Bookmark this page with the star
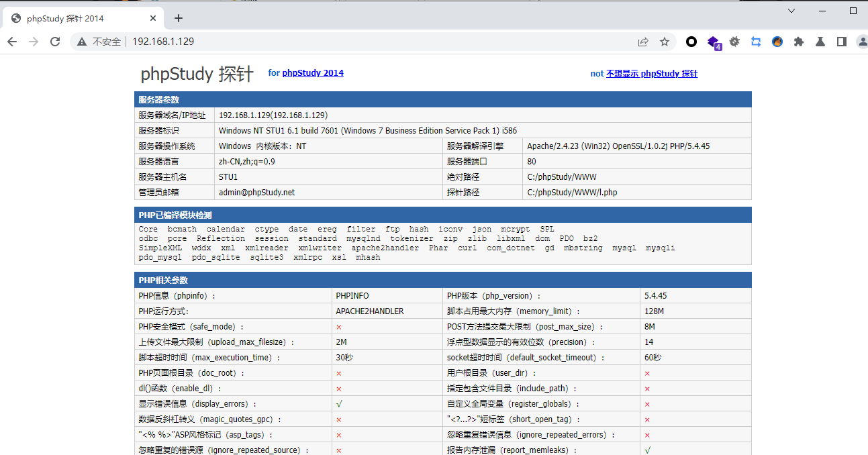The width and height of the screenshot is (868, 455). [665, 42]
